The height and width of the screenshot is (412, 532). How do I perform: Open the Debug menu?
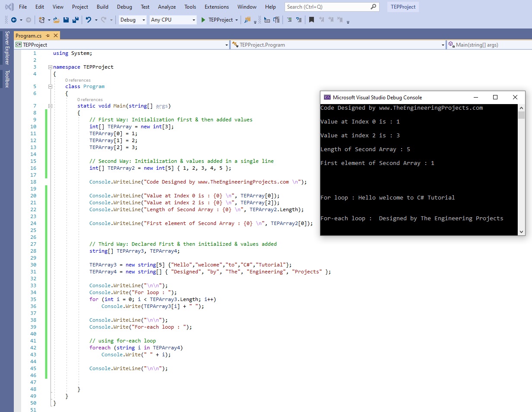point(124,6)
